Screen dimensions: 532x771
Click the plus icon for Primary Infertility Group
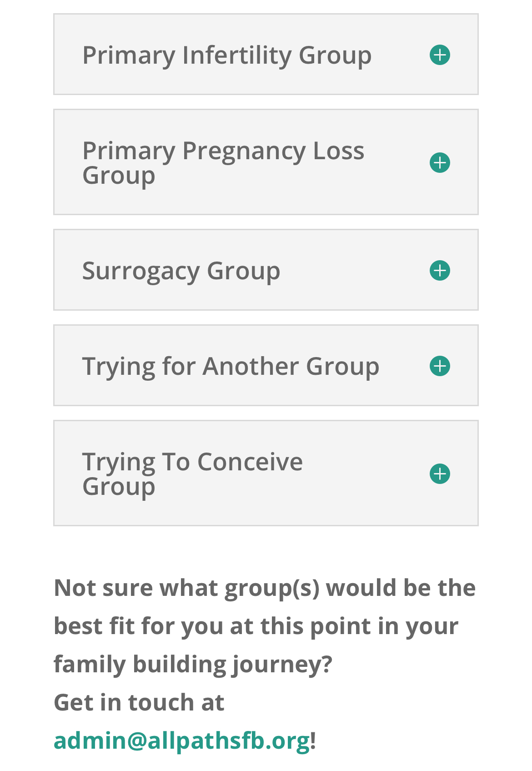[x=440, y=55]
